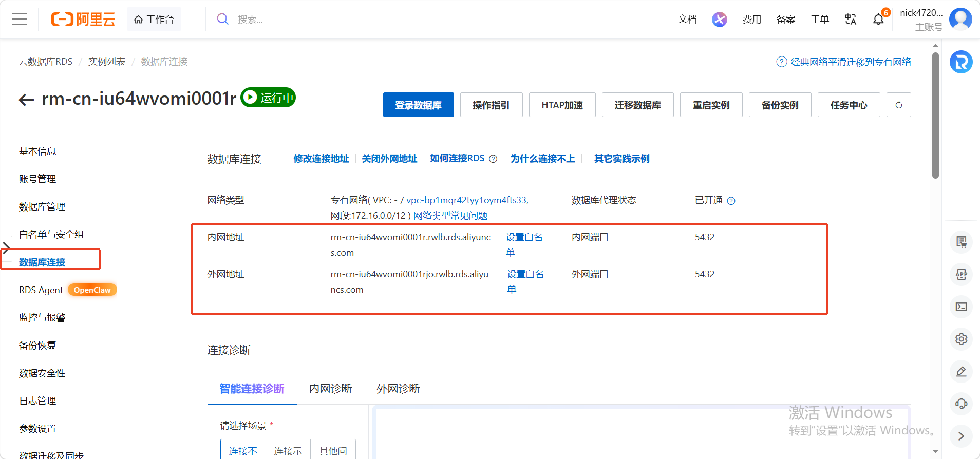This screenshot has width=980, height=459.
Task: Open customer support headset icon
Action: 962,404
